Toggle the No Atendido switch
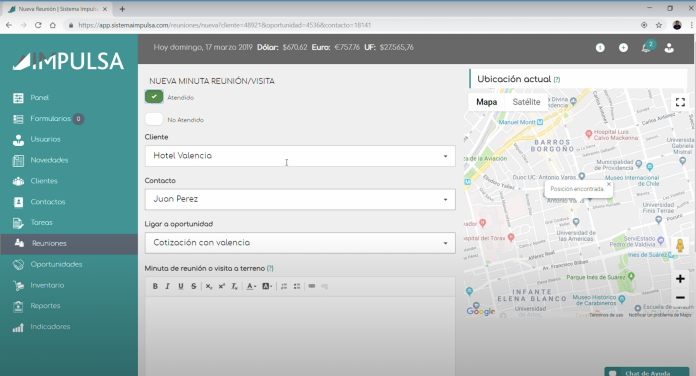Image resolution: width=696 pixels, height=376 pixels. point(154,119)
